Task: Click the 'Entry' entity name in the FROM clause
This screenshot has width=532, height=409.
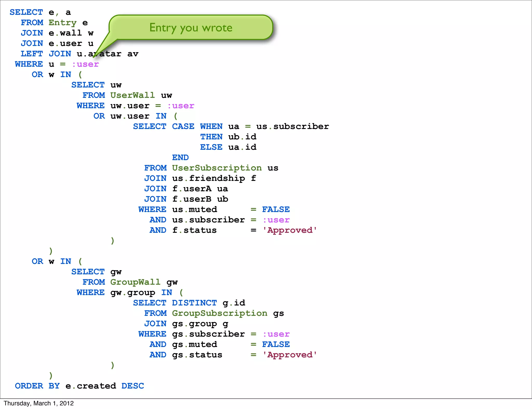Action: coord(63,23)
